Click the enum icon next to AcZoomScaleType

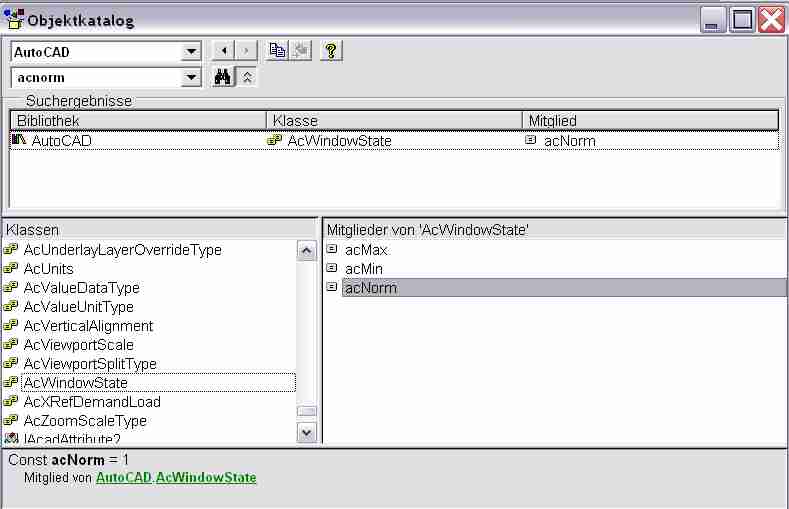tap(11, 420)
